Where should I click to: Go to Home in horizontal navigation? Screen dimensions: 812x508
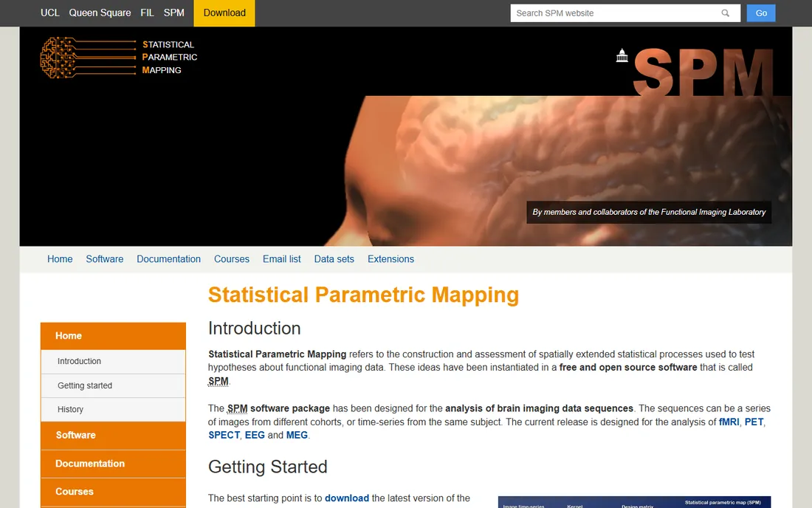tap(60, 259)
